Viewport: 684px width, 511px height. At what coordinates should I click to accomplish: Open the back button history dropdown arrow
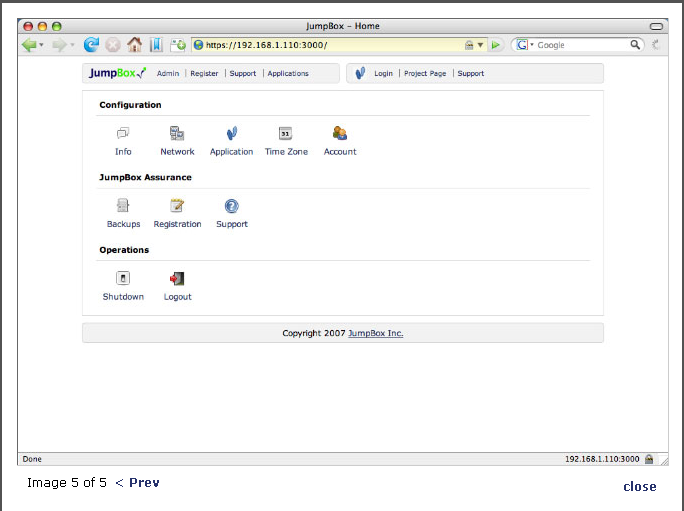point(41,45)
